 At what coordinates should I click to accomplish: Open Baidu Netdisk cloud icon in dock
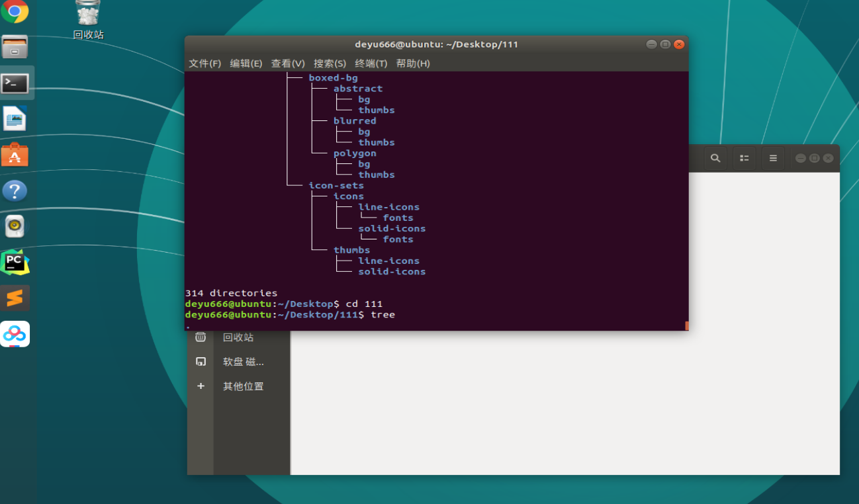point(15,334)
